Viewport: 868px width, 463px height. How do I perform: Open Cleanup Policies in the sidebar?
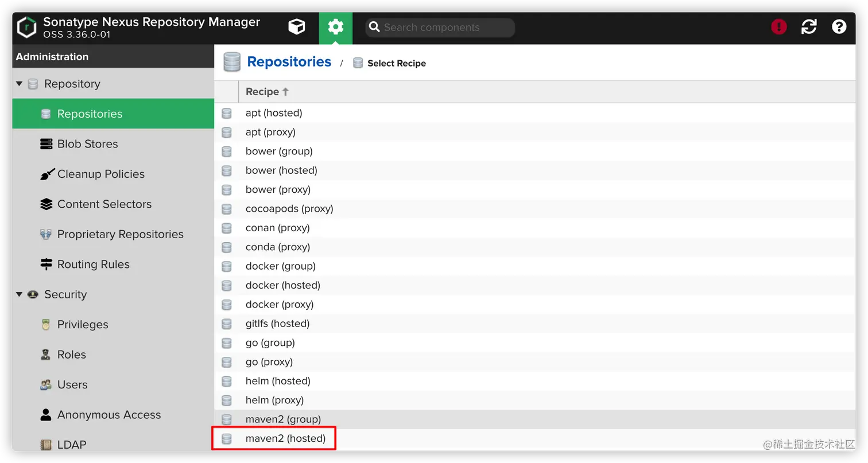click(113, 174)
